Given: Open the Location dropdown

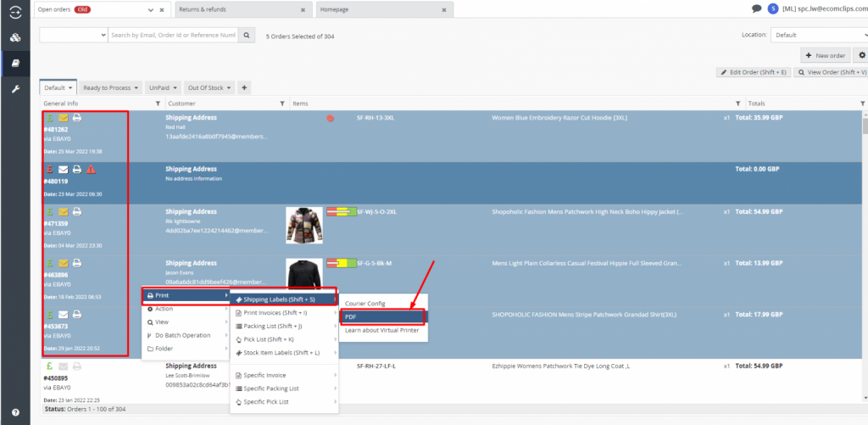Looking at the screenshot, I should [819, 35].
